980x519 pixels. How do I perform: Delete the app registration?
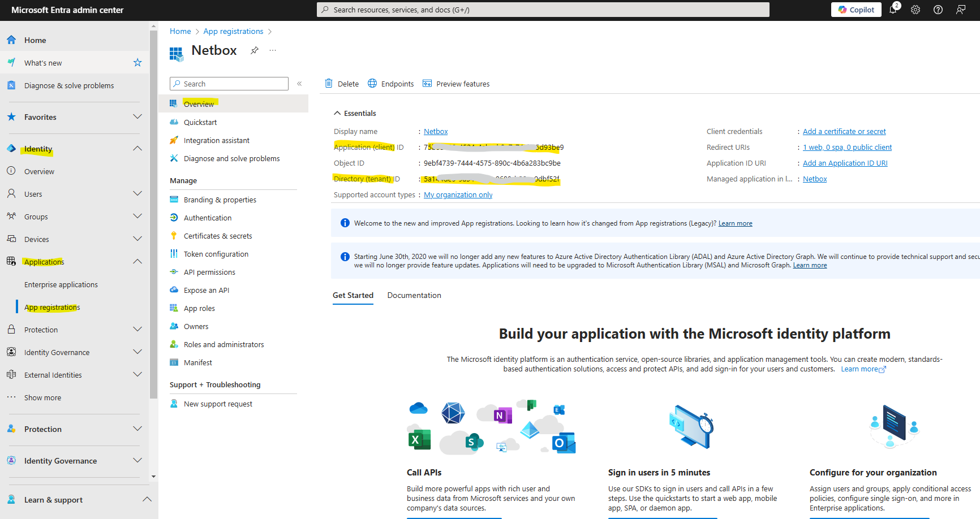[x=342, y=84]
